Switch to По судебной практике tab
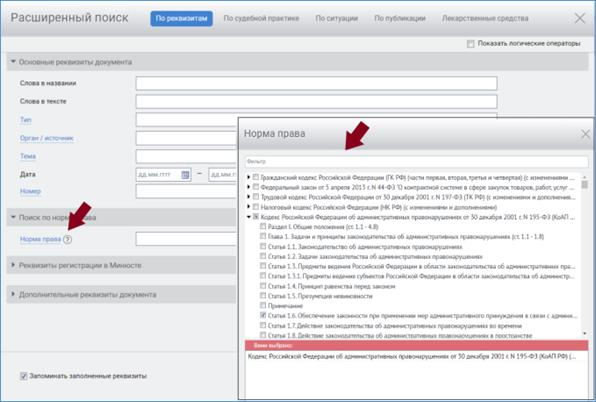 point(261,18)
